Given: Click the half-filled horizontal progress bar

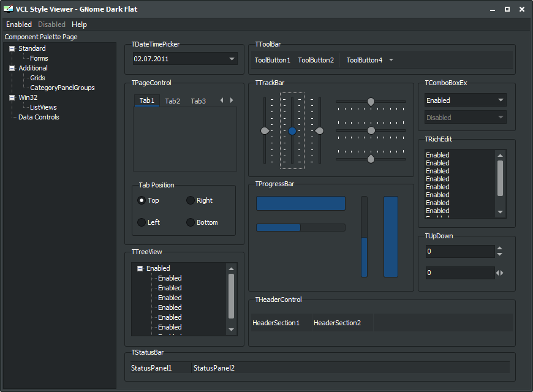Looking at the screenshot, I should (x=301, y=227).
